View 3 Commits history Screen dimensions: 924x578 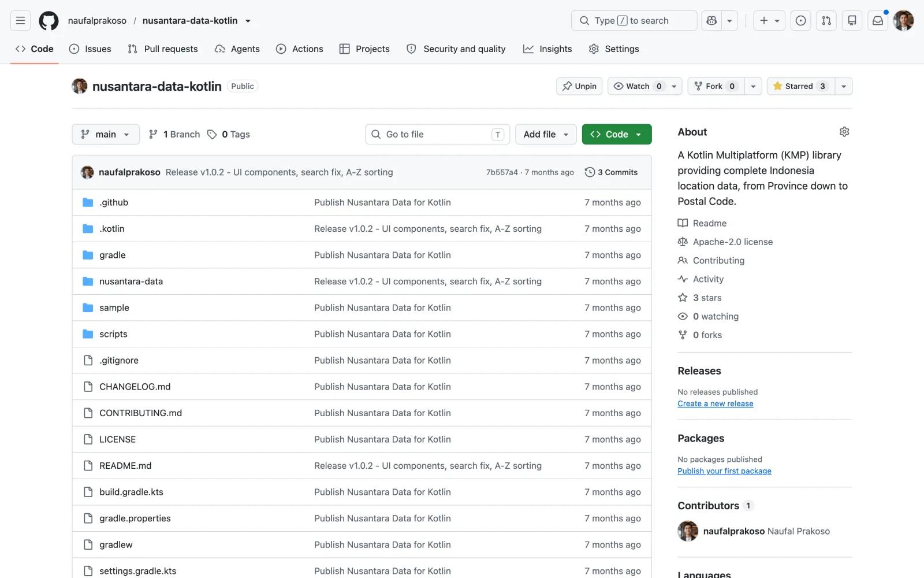click(x=612, y=172)
